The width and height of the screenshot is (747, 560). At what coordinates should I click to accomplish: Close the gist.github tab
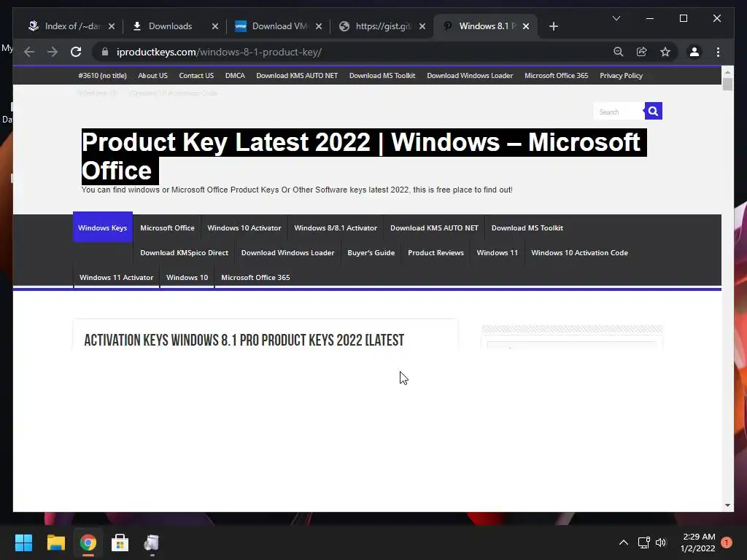pos(422,26)
